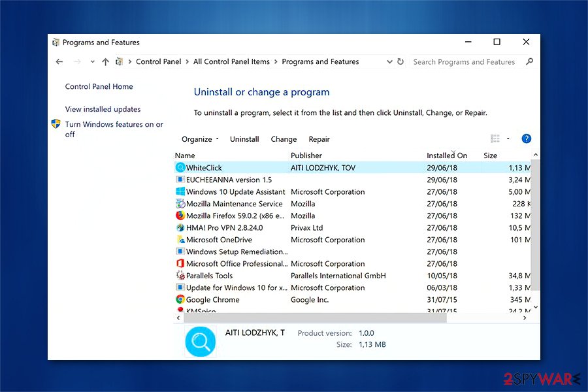Sort by the Size column header
The height and width of the screenshot is (392, 588).
point(490,155)
